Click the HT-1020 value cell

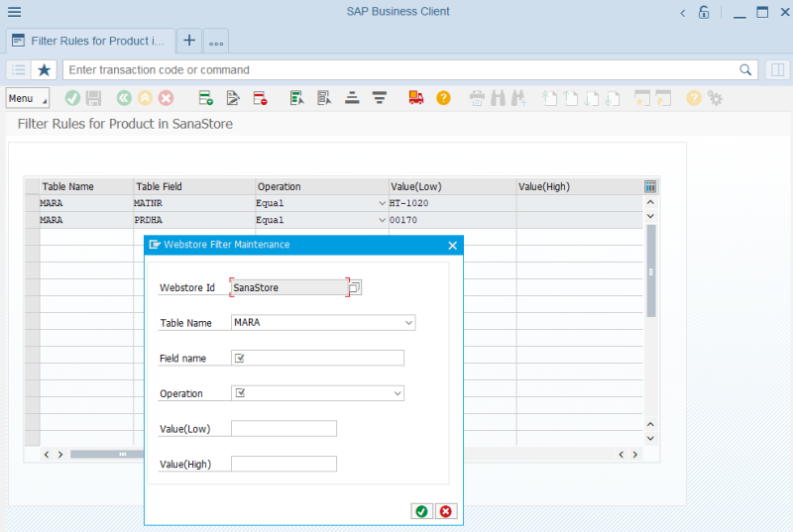pyautogui.click(x=452, y=203)
